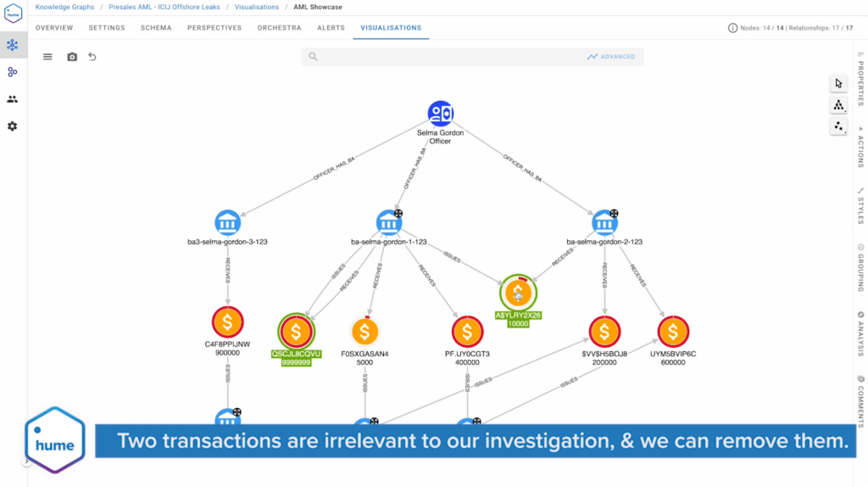
Task: Click the undo arrow icon
Action: point(92,57)
